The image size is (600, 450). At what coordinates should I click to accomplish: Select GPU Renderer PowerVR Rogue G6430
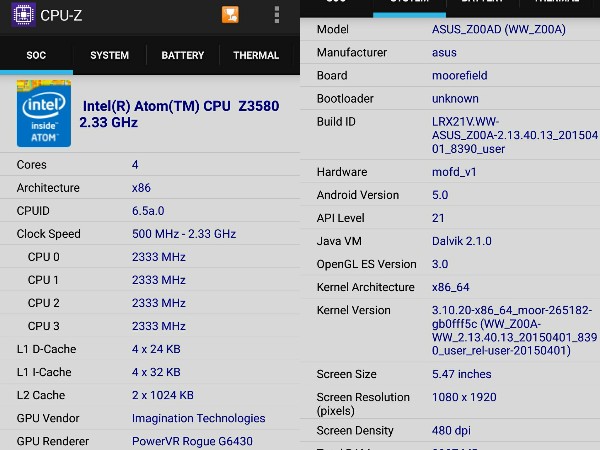tap(192, 441)
